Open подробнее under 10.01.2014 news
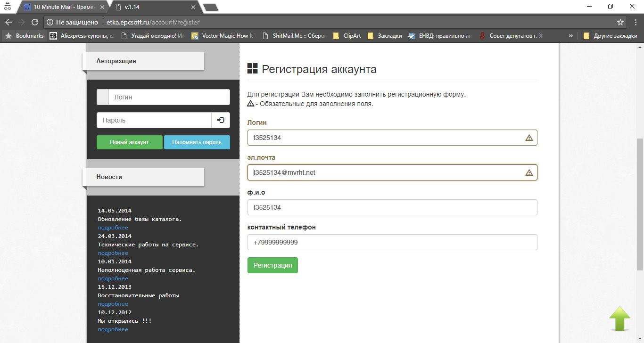 click(113, 278)
